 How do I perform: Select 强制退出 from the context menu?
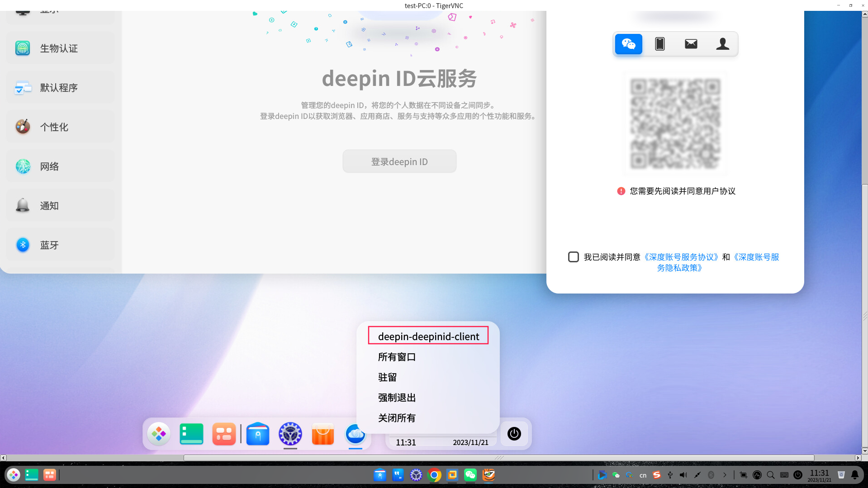[x=396, y=397]
